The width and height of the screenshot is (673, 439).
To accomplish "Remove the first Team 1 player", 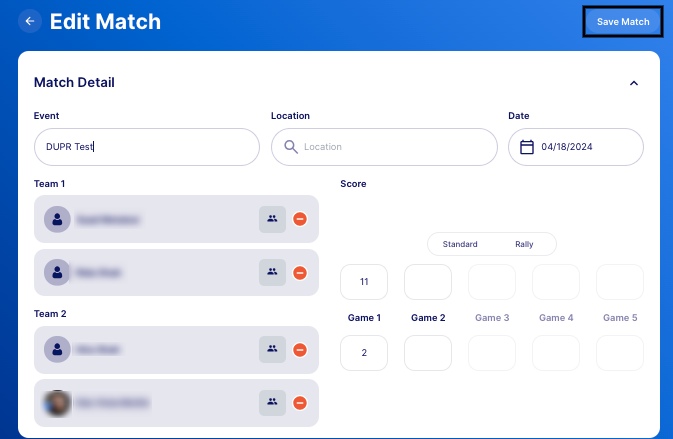I will (x=300, y=219).
